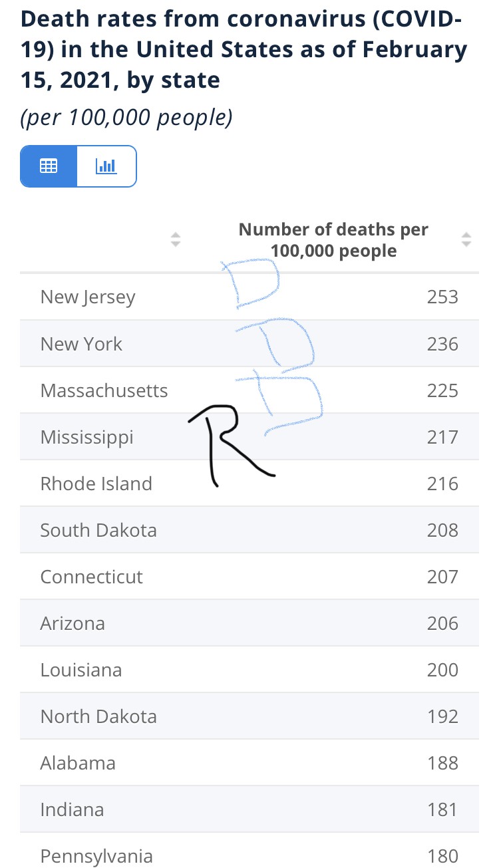This screenshot has width=499, height=868.
Task: Click on Massachusetts state name
Action: tap(104, 390)
